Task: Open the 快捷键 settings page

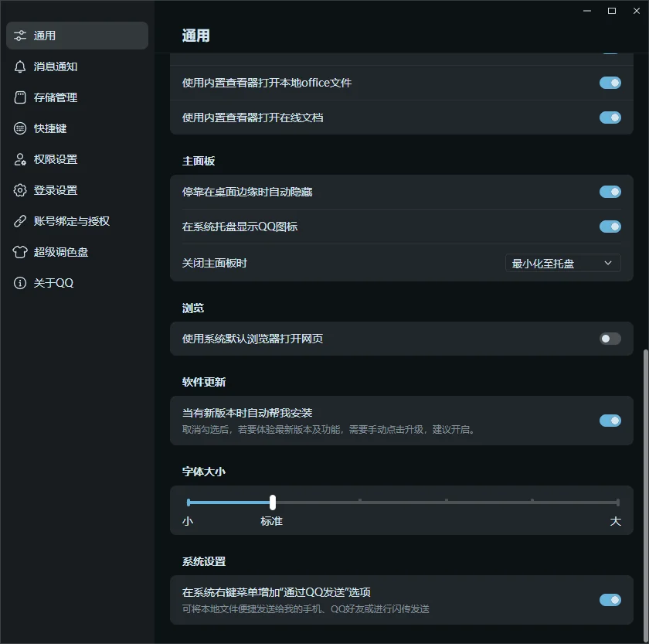Action: (x=77, y=128)
